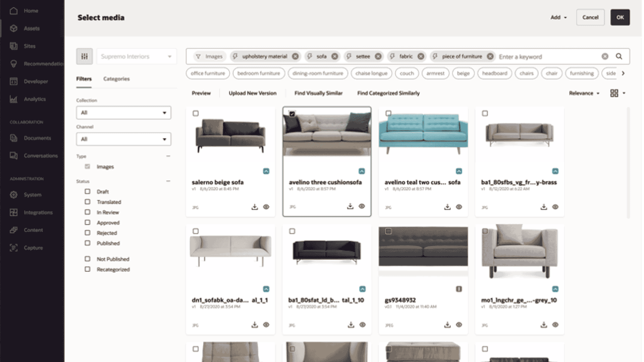Click Find Visually Similar
Viewport: 644px width, 362px height.
(x=318, y=93)
